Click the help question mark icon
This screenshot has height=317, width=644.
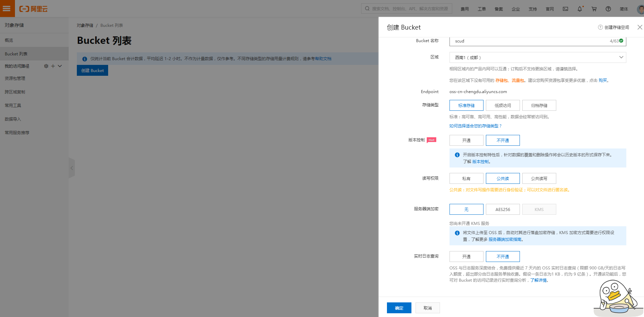[608, 9]
